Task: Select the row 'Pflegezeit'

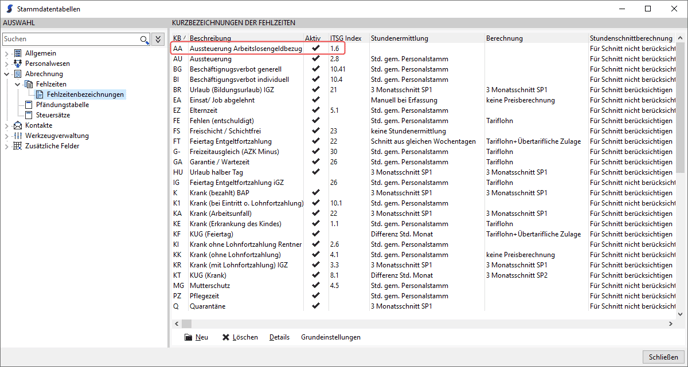Action: 423,296
